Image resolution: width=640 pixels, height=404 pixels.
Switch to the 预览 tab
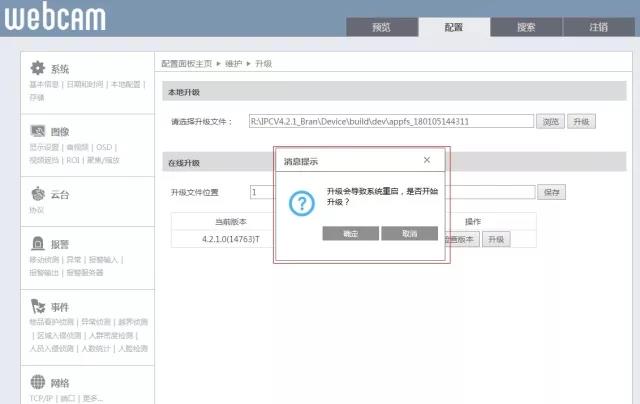coord(381,27)
